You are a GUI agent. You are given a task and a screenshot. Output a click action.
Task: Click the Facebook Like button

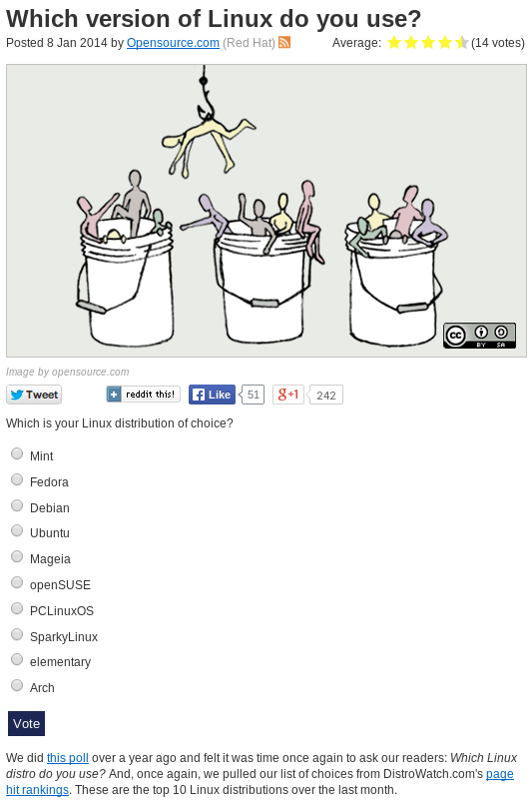pyautogui.click(x=212, y=395)
